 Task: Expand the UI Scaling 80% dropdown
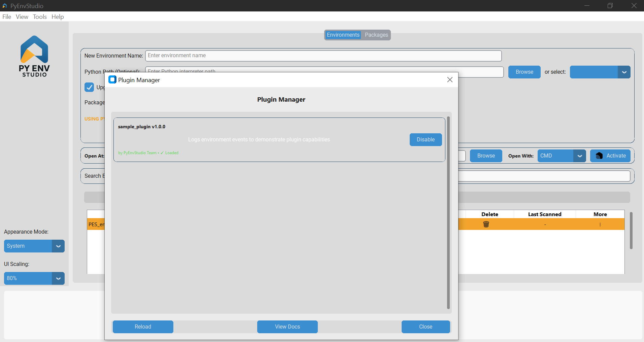point(58,278)
